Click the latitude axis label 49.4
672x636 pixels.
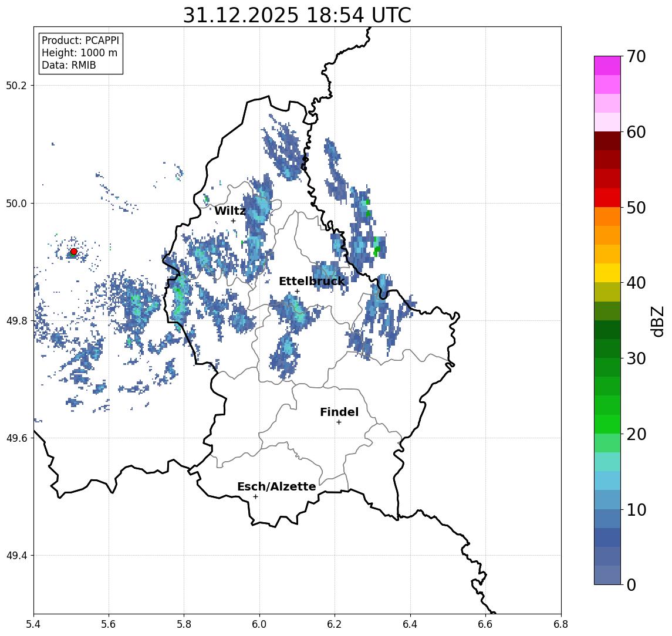coord(16,556)
